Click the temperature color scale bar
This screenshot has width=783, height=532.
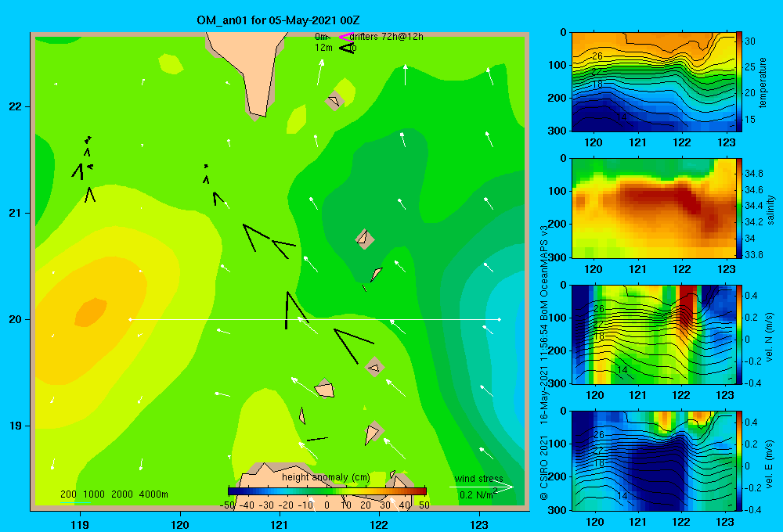(x=739, y=82)
